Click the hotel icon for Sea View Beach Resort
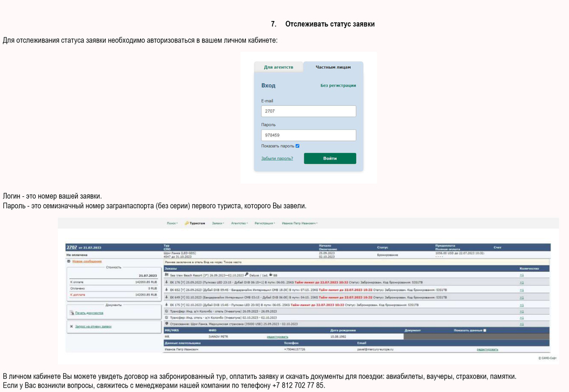 167,275
